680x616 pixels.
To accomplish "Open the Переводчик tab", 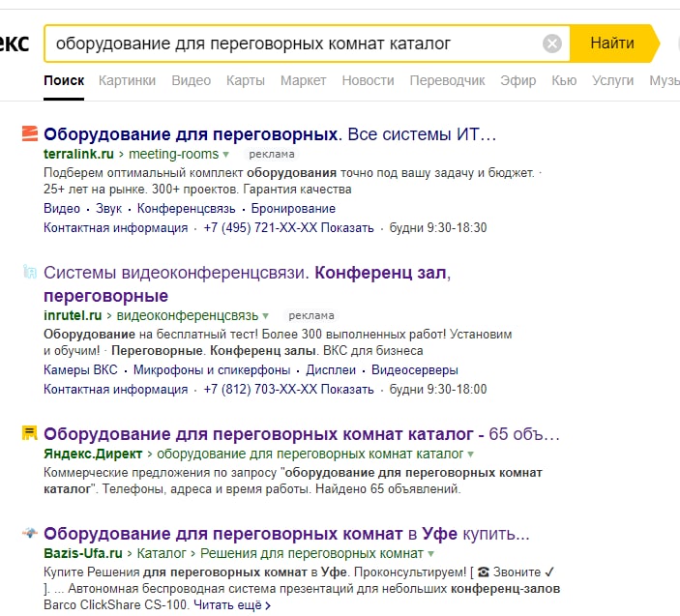I will [x=447, y=80].
